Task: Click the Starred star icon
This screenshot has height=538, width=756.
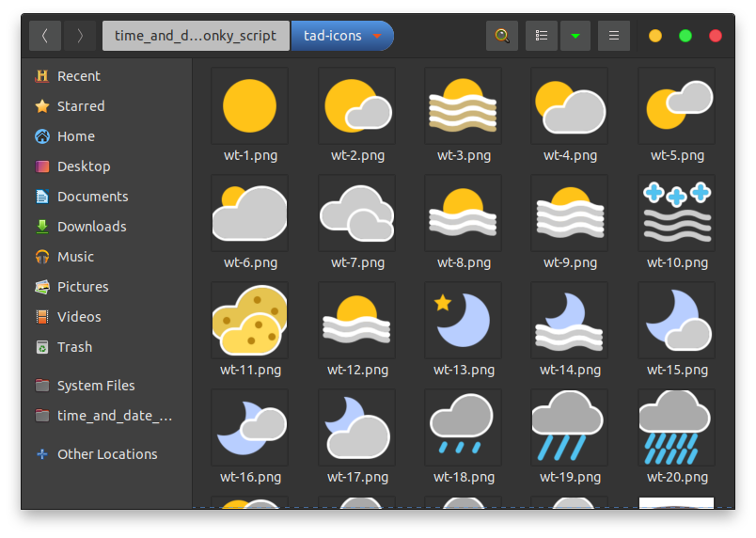Action: tap(42, 106)
